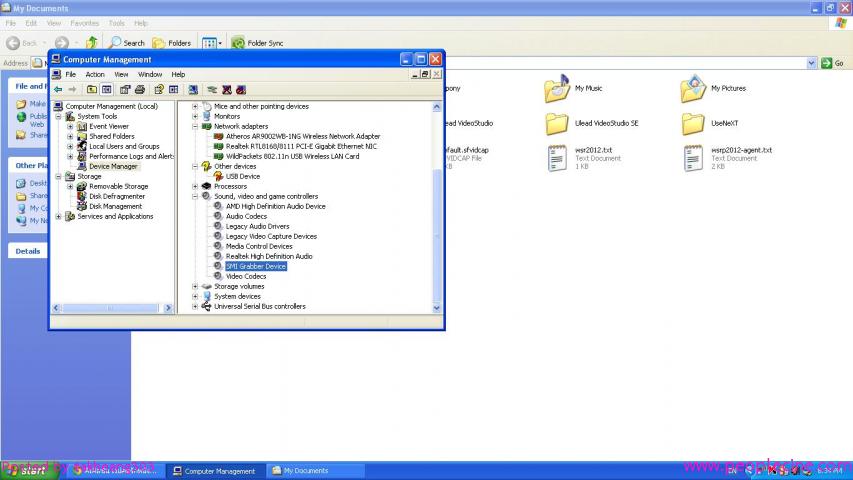Click the Forward arrow in Computer Management toolbar
The height and width of the screenshot is (480, 853).
[72, 90]
